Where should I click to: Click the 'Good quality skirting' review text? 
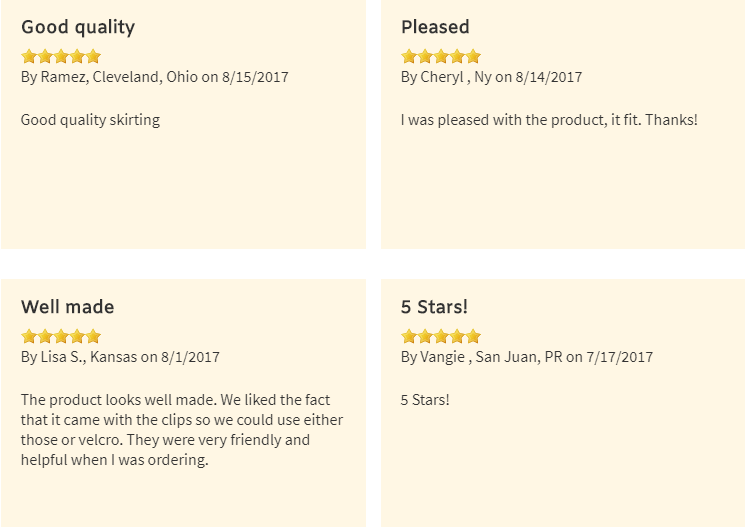(x=90, y=120)
